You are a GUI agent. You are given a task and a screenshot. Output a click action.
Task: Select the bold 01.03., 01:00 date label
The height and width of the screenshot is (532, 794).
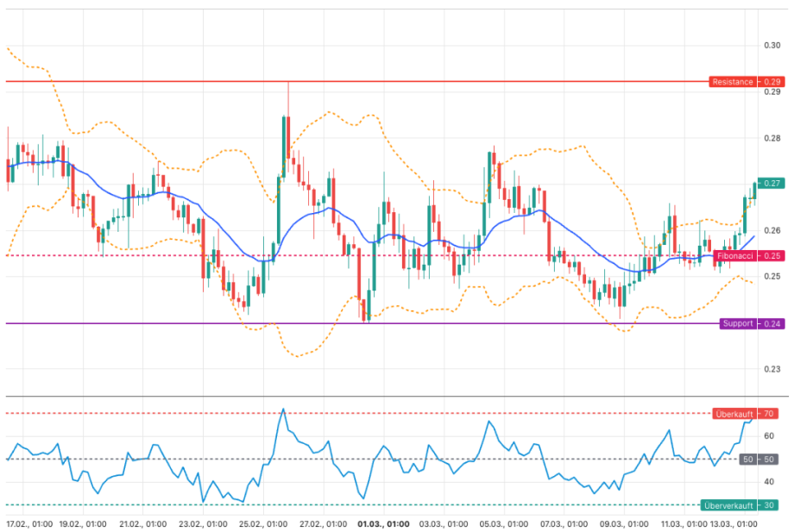point(383,523)
